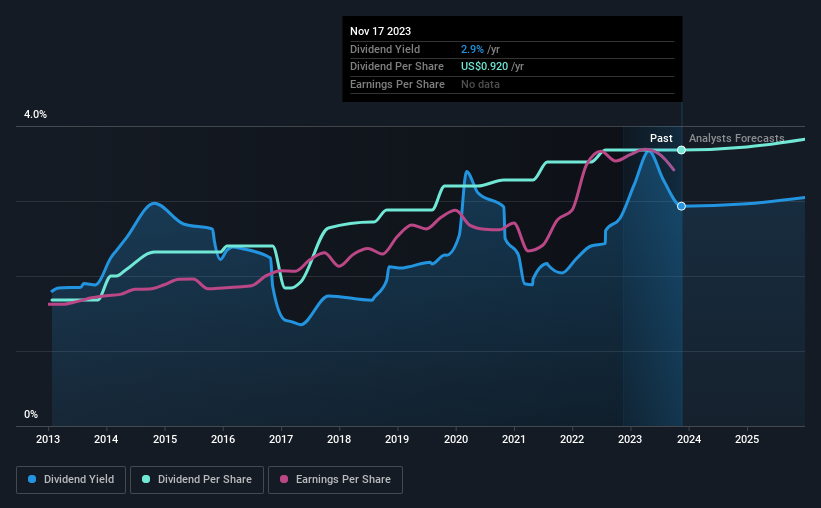The image size is (821, 508).
Task: Toggle the Dividend Yield legend series
Action: pyautogui.click(x=71, y=480)
